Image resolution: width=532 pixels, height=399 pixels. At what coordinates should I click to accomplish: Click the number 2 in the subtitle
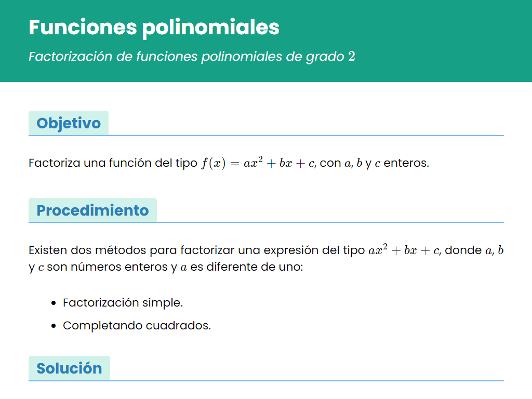[352, 56]
